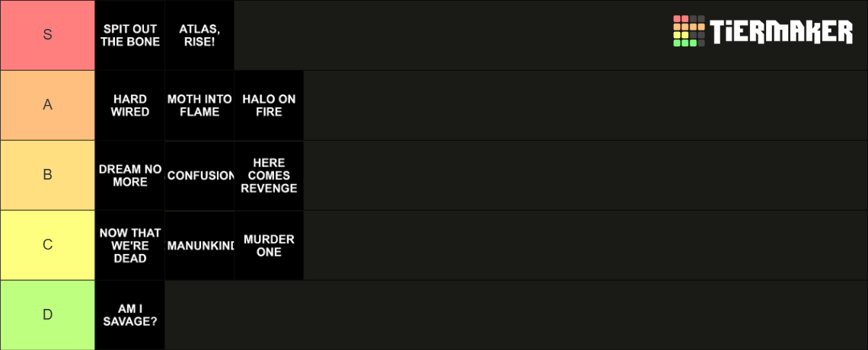This screenshot has height=350, width=868.
Task: Click the HARD WIRED tile
Action: point(130,105)
